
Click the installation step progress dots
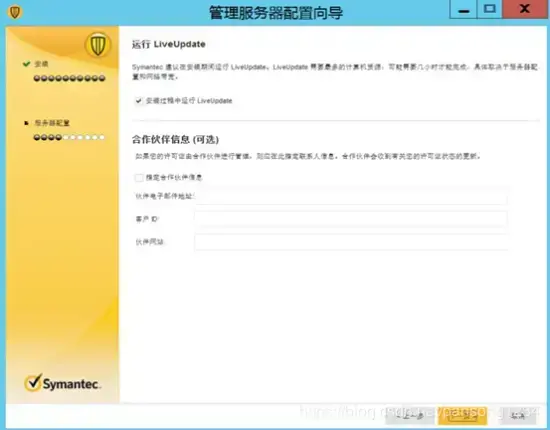(69, 78)
